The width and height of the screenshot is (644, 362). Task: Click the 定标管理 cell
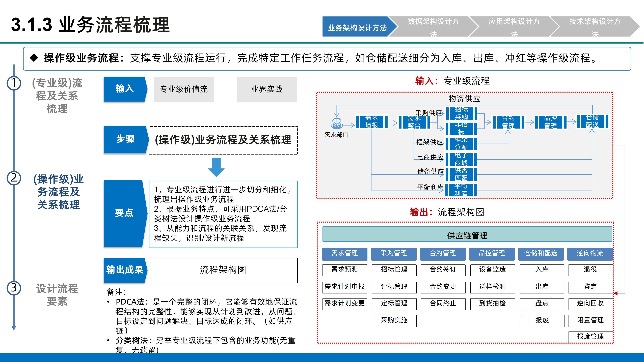394,304
